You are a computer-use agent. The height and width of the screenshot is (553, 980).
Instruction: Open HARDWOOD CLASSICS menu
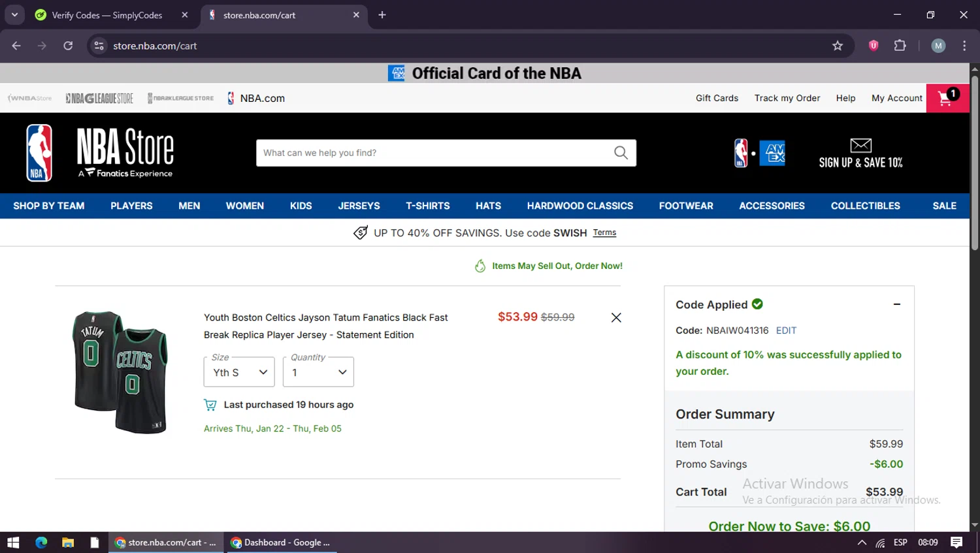click(x=580, y=206)
